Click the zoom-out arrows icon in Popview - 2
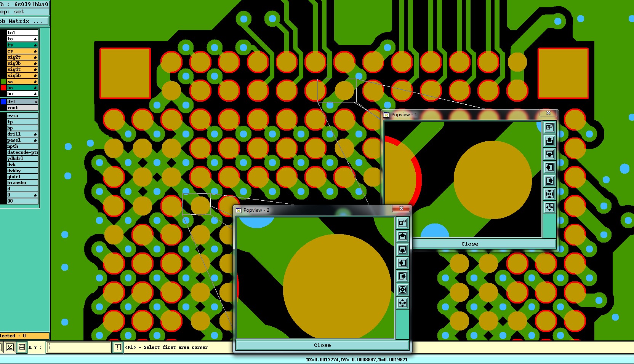Image resolution: width=634 pixels, height=364 pixels. 402,303
